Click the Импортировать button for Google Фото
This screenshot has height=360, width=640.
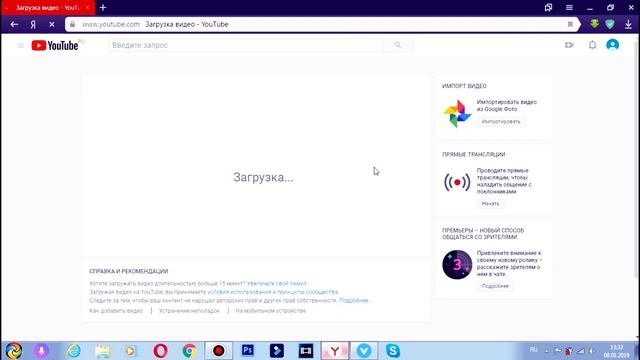point(501,122)
